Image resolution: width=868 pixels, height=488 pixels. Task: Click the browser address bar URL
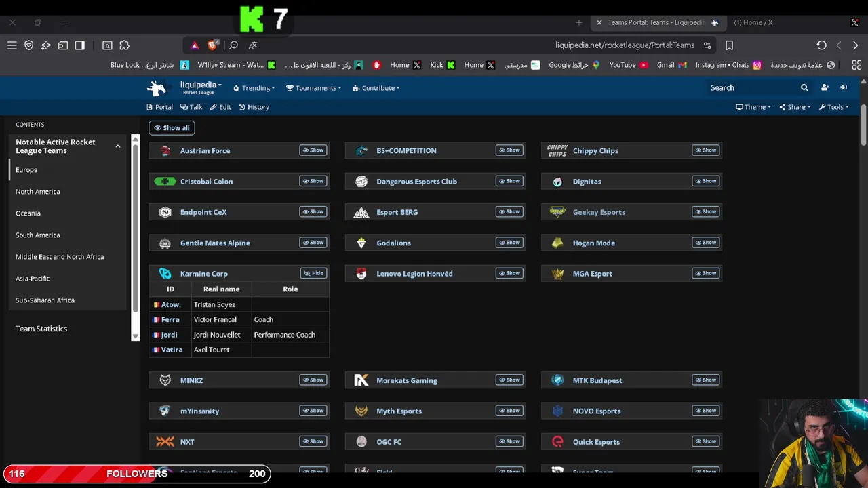click(625, 45)
